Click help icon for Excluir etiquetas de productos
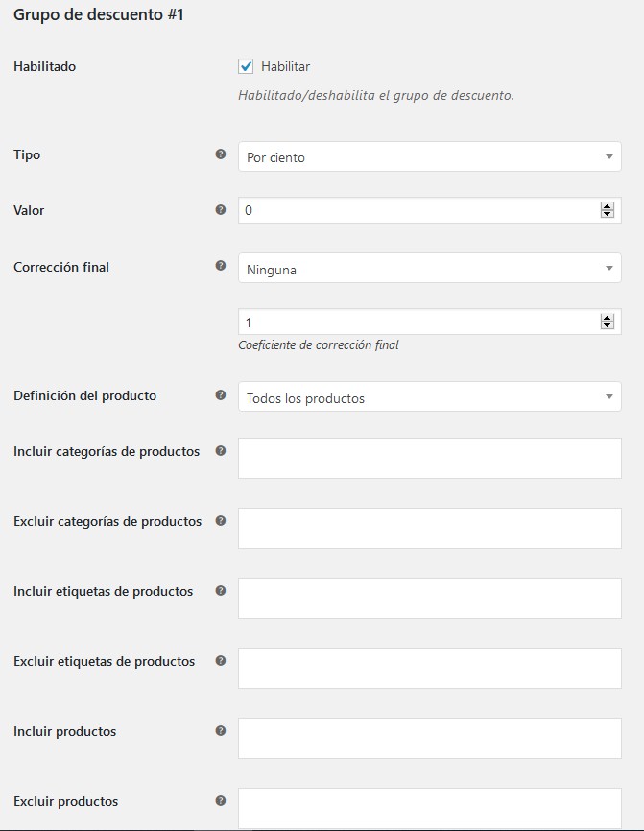This screenshot has width=644, height=831. point(221,661)
